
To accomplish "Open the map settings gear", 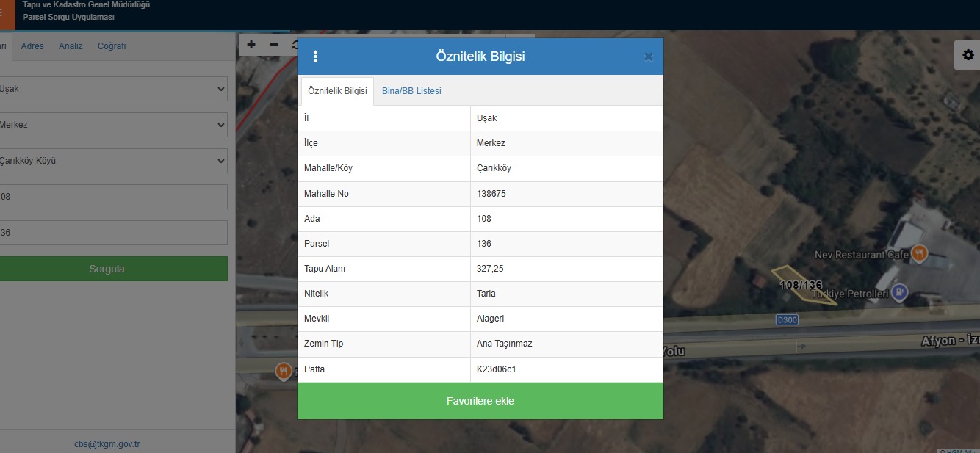I will click(968, 55).
